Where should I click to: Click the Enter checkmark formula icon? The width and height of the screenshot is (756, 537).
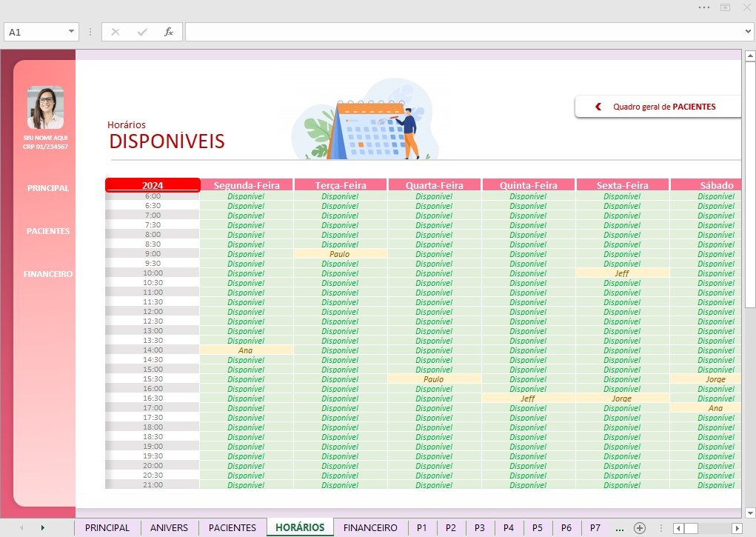(x=142, y=32)
